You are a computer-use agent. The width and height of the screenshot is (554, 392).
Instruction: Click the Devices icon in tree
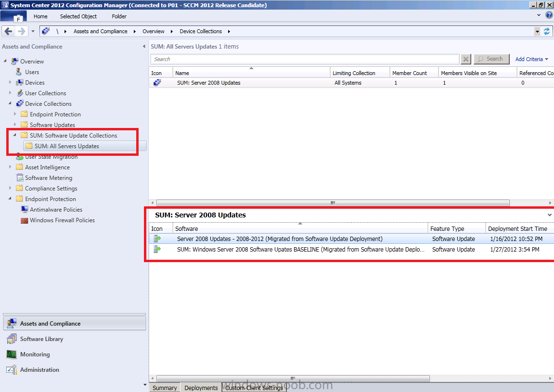[20, 83]
